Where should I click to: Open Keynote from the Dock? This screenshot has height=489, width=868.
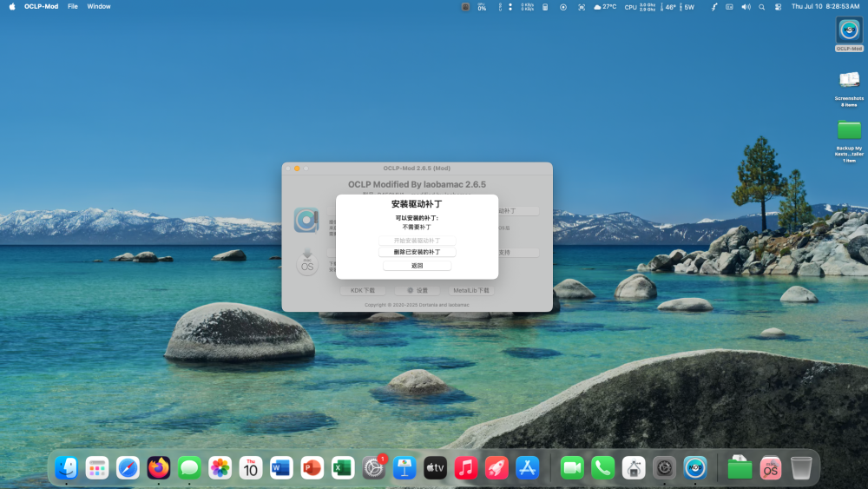pyautogui.click(x=404, y=468)
